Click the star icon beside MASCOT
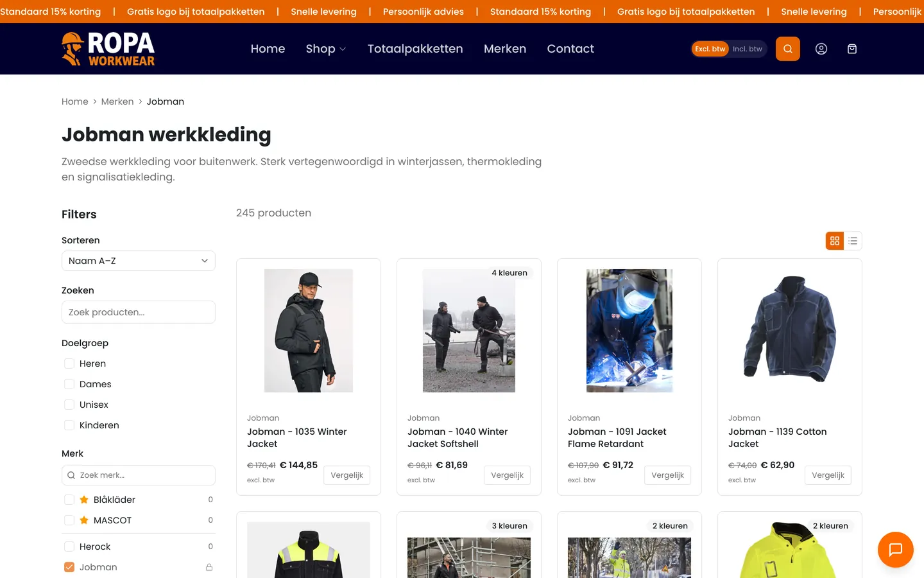 point(84,520)
